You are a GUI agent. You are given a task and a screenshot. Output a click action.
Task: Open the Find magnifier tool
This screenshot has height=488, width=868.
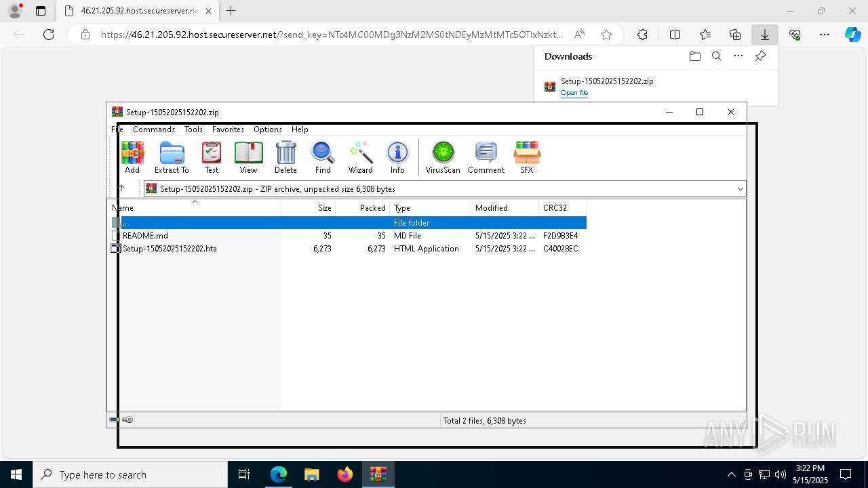click(323, 157)
